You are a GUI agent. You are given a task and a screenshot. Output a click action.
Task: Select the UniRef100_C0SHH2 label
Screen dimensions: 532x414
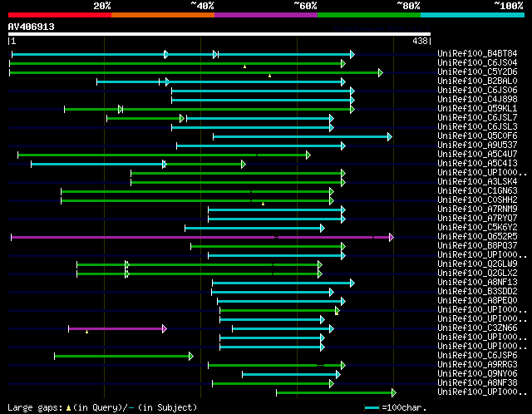(x=477, y=200)
